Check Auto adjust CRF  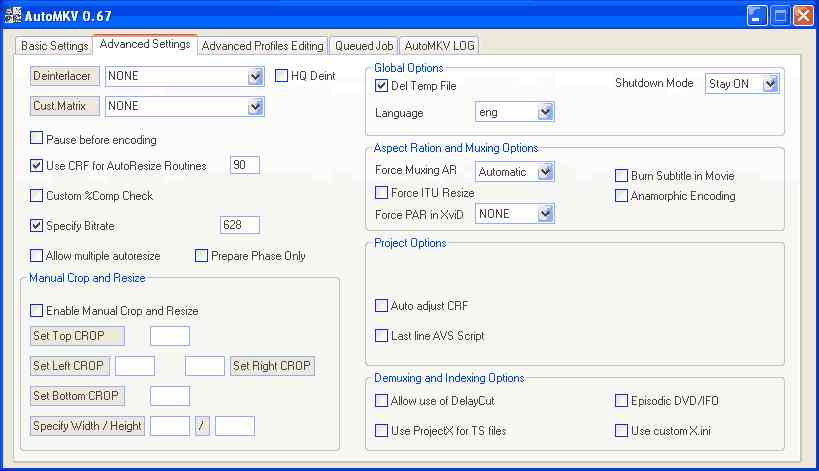381,305
